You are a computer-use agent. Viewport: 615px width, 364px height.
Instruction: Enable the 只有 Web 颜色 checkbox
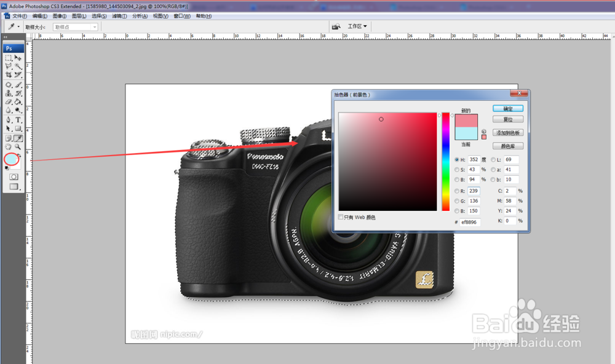pyautogui.click(x=341, y=217)
